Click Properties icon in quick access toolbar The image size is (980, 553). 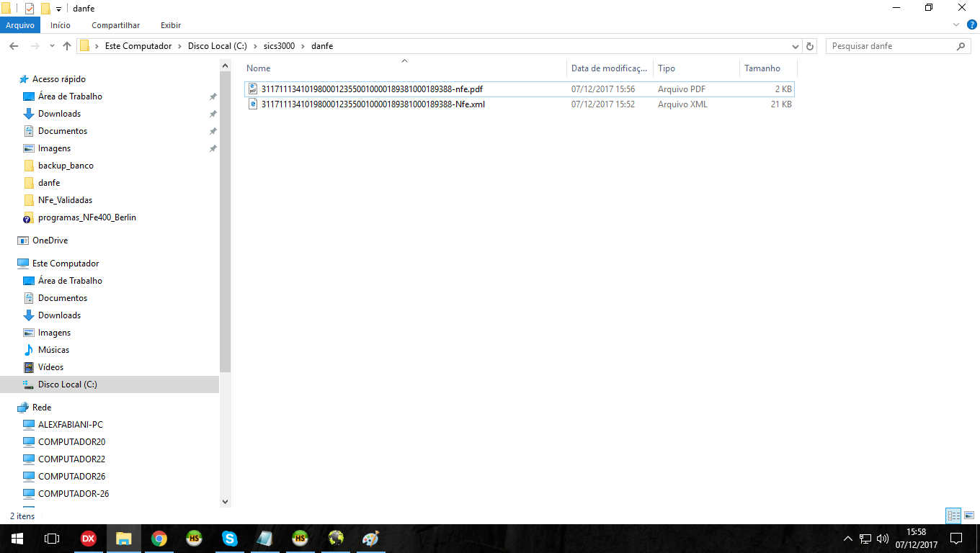click(30, 9)
